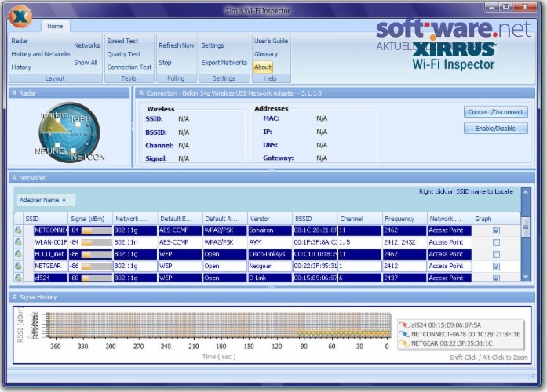Collapse the Networks panel
The image size is (547, 392).
15,178
